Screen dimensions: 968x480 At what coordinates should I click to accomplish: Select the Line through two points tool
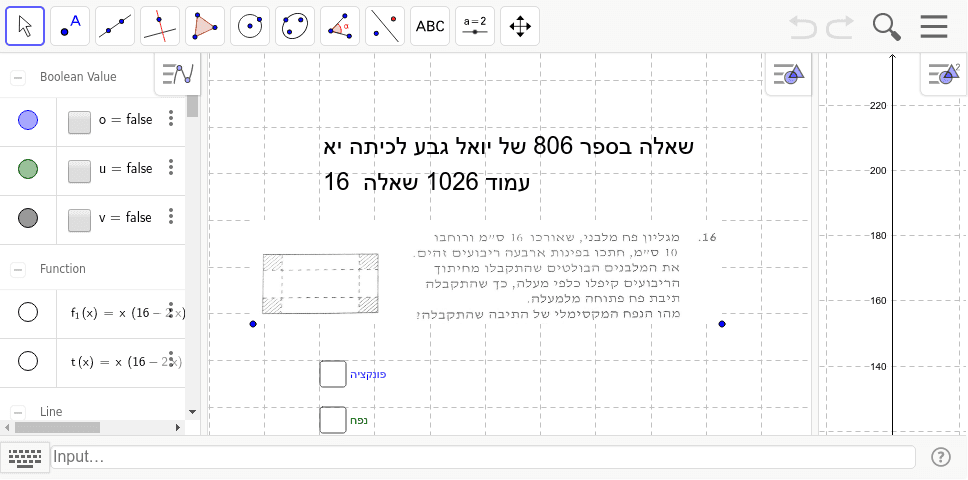click(115, 26)
